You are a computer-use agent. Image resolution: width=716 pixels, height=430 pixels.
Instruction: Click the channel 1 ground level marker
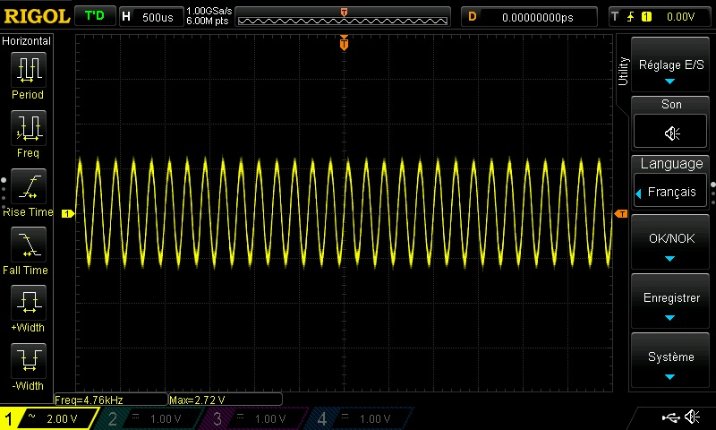click(x=68, y=214)
